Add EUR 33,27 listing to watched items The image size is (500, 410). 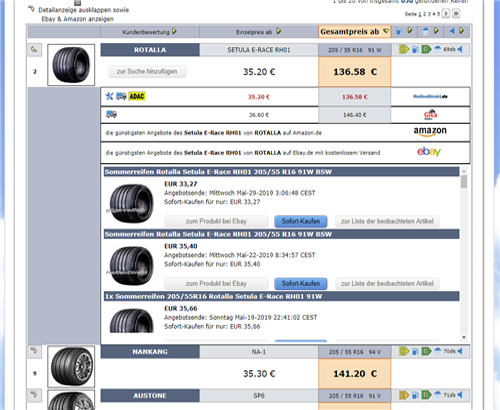tap(387, 221)
